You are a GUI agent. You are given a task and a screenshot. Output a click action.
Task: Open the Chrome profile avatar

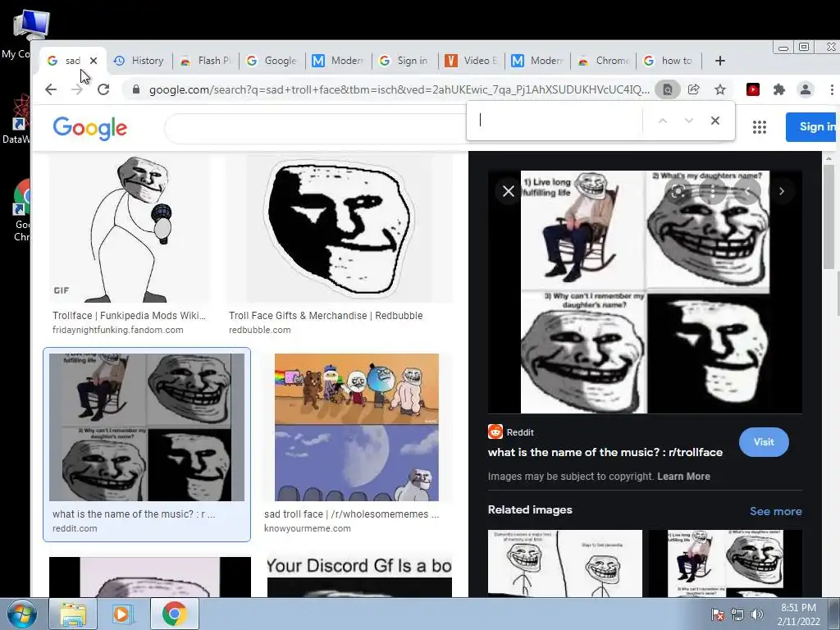(806, 89)
